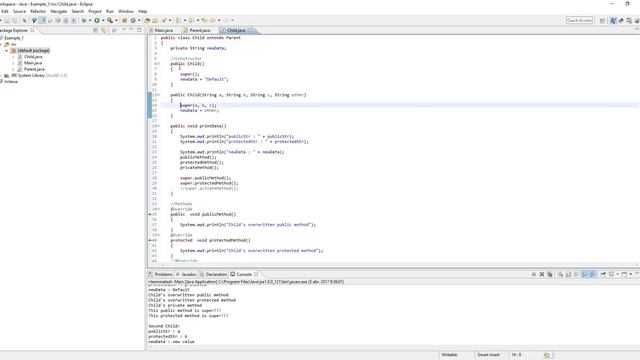This screenshot has height=360, width=640.
Task: Expand the JRE System Library node
Action: (1, 76)
